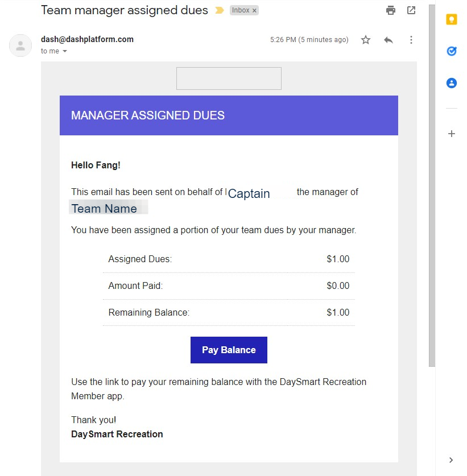
Task: Click the yellow importance marker icon
Action: point(219,10)
